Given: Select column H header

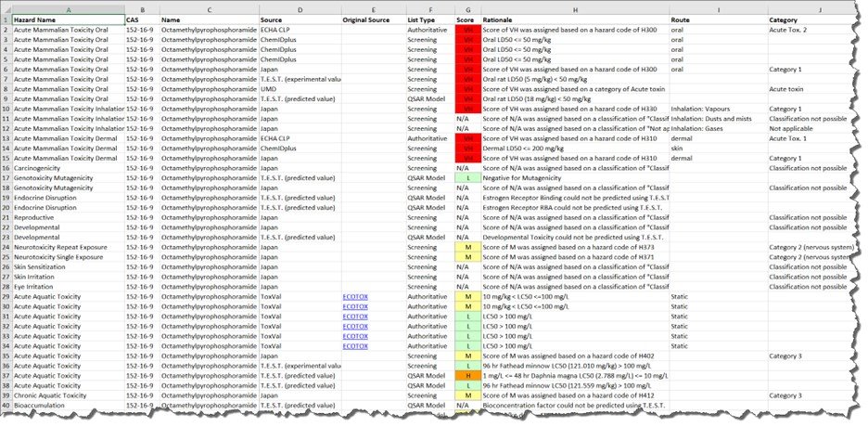Looking at the screenshot, I should (x=575, y=10).
